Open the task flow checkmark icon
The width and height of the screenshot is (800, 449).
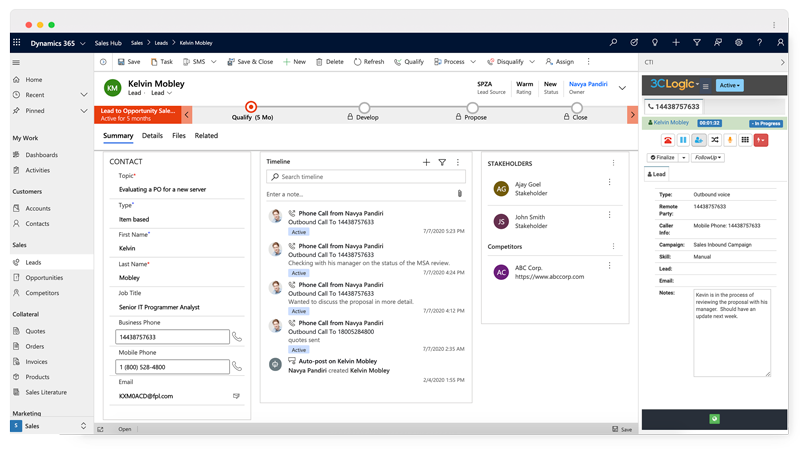click(x=634, y=43)
